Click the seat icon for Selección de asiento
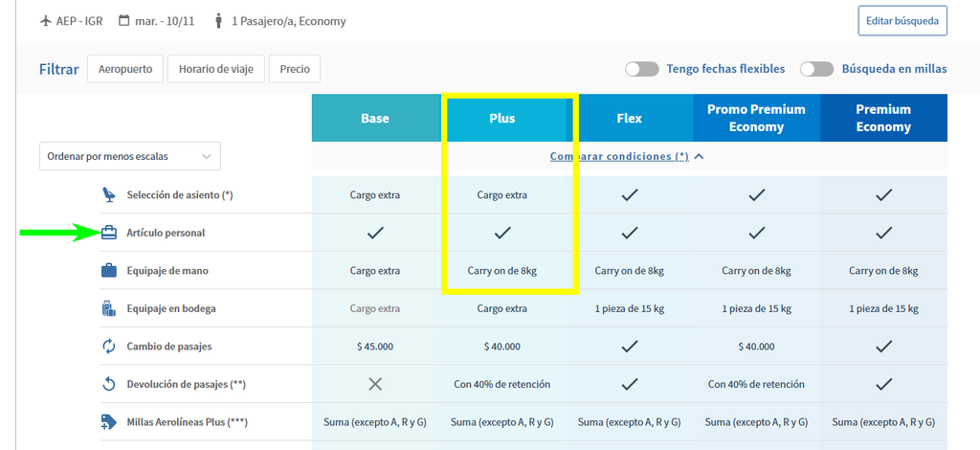The width and height of the screenshot is (980, 450). pyautogui.click(x=109, y=195)
